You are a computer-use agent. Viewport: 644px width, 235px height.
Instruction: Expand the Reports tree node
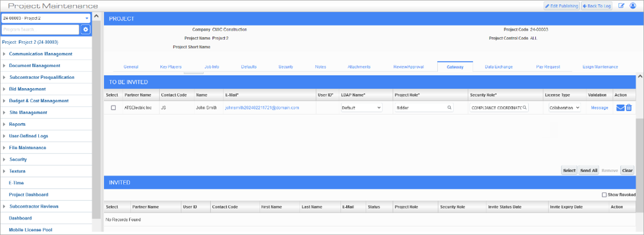coord(4,124)
